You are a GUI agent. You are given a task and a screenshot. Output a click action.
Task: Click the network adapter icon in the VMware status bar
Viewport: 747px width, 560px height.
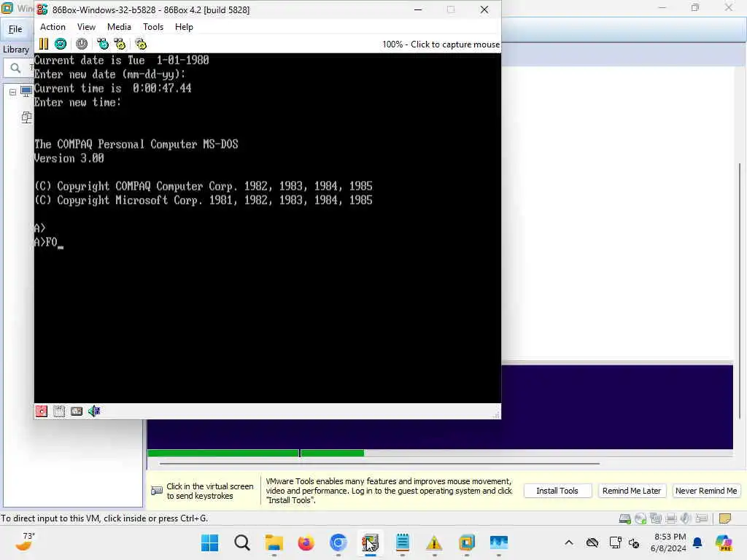tap(656, 518)
